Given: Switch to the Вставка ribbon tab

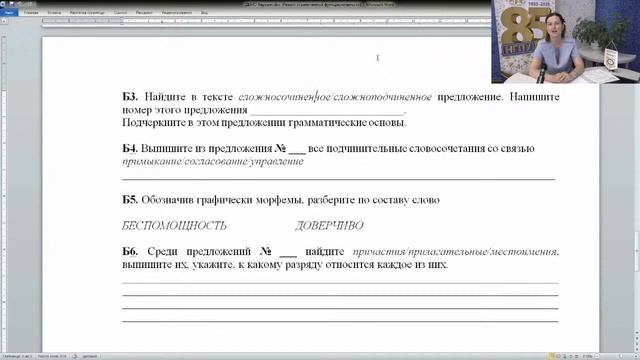Looking at the screenshot, I should (54, 13).
